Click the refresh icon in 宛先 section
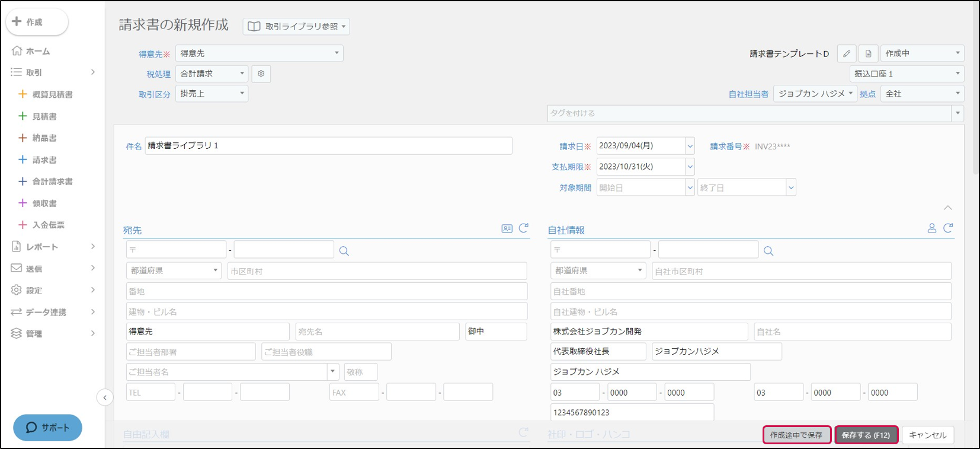This screenshot has height=449, width=980. click(524, 228)
